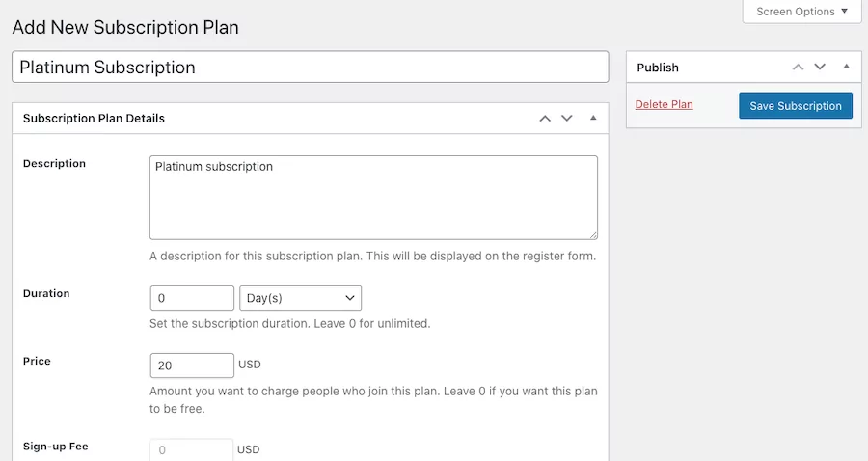Open the Screen Options dropdown
Viewport: 868px width, 461px height.
point(801,12)
